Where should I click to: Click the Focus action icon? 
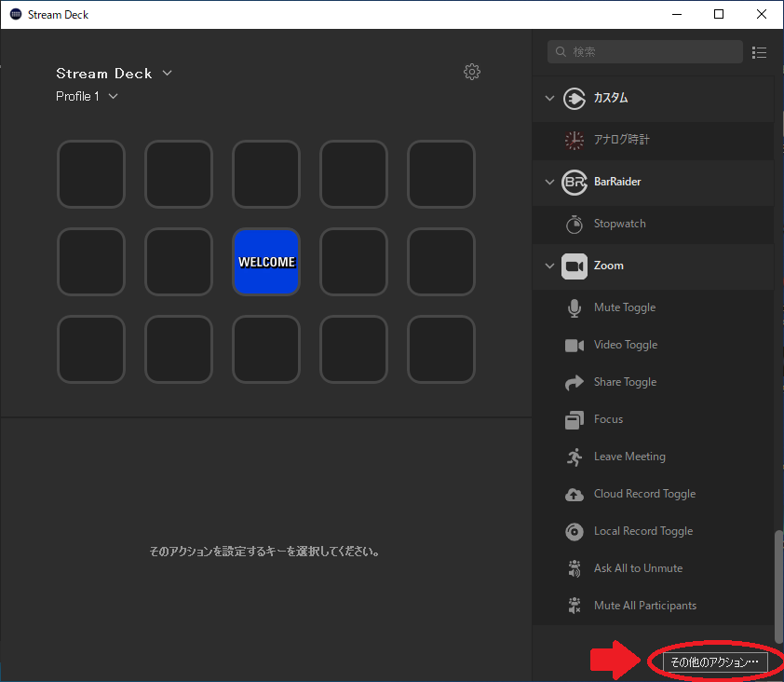tap(574, 418)
